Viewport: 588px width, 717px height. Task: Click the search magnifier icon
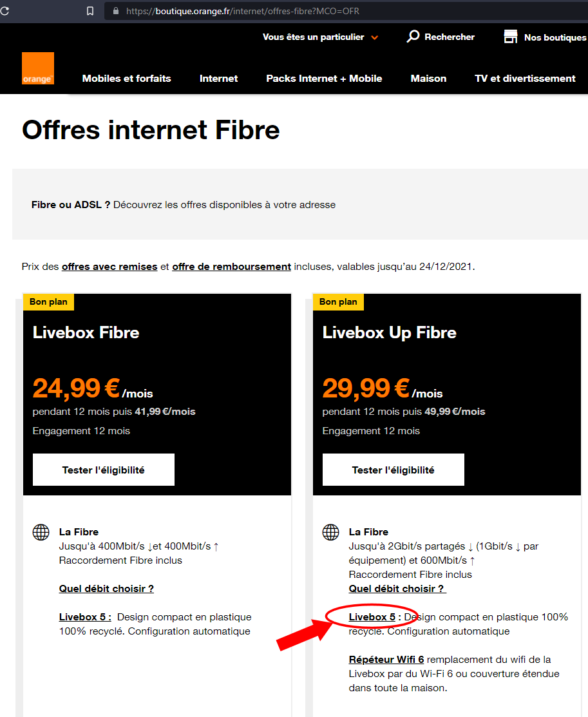click(x=413, y=37)
